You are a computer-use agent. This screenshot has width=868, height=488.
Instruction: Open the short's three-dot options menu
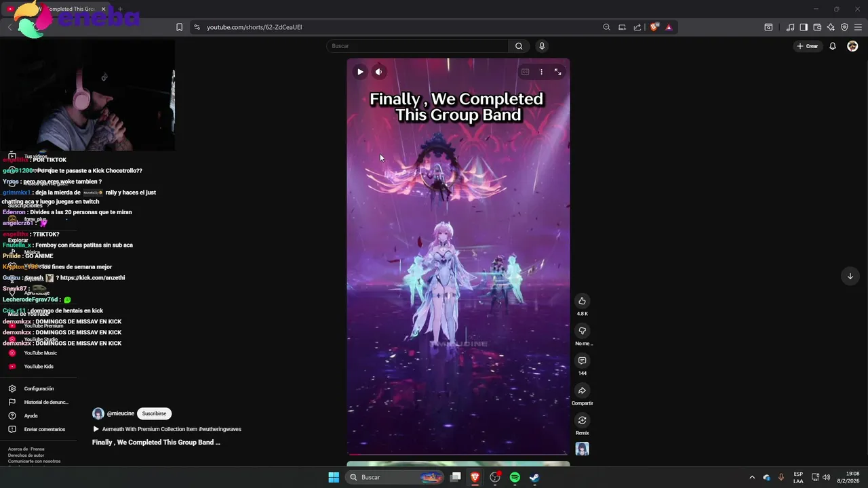(x=541, y=72)
